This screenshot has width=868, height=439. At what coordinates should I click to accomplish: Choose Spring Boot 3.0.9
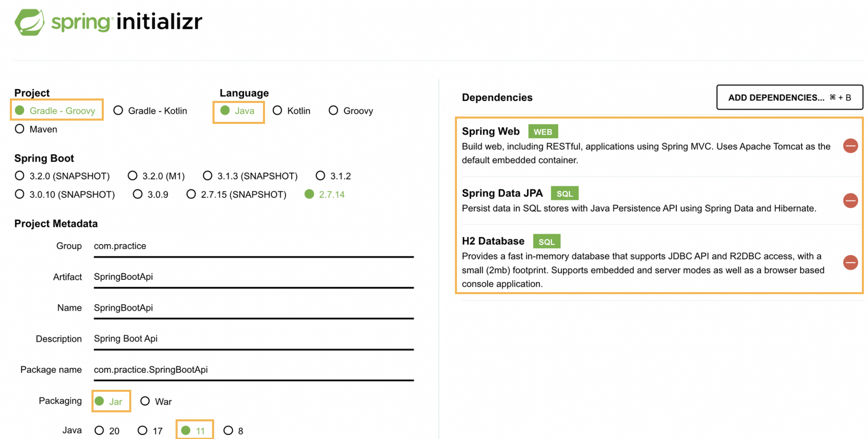[x=138, y=194]
